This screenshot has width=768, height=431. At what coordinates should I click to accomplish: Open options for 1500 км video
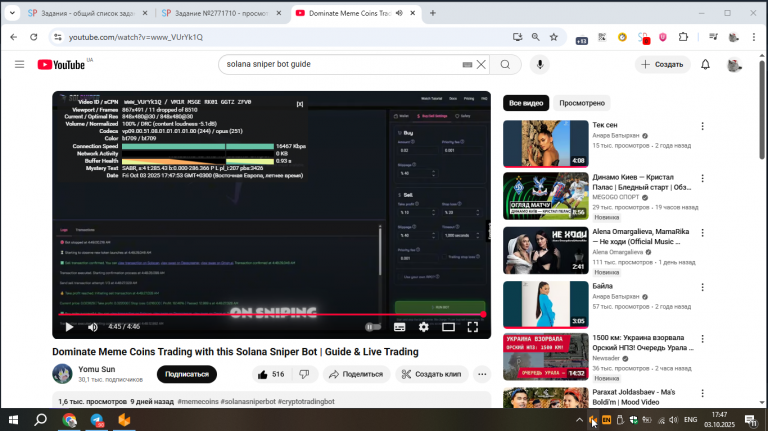point(702,339)
